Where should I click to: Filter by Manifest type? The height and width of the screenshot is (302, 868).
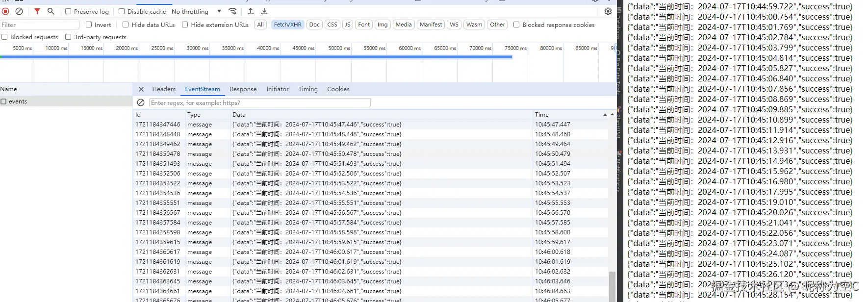coord(431,25)
